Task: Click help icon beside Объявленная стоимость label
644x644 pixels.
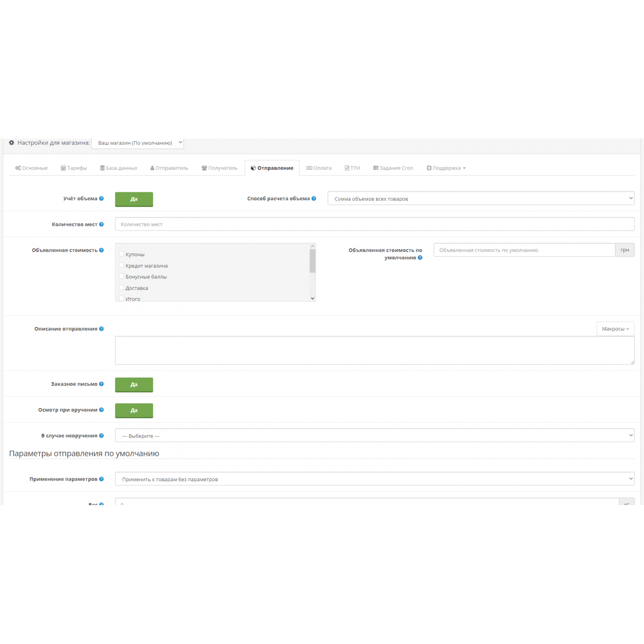Action: (101, 250)
